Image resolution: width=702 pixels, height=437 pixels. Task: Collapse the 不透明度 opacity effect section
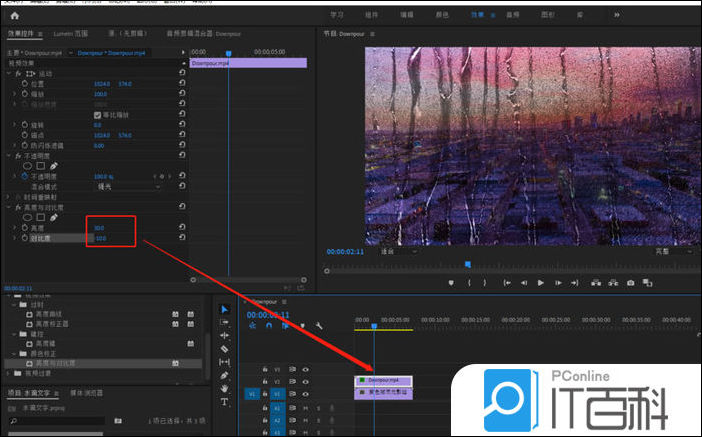pos(8,155)
